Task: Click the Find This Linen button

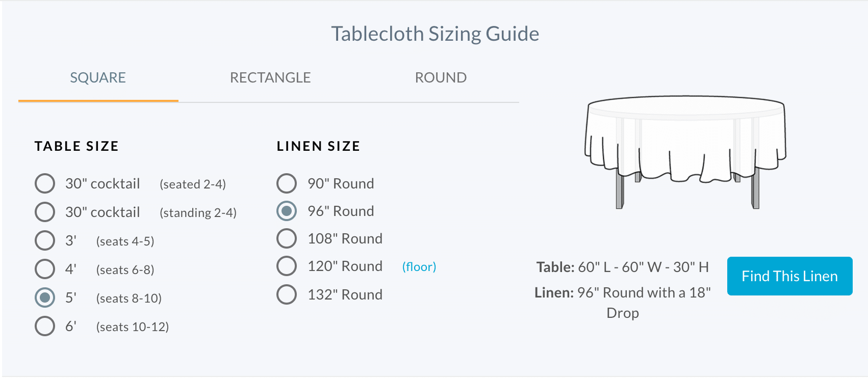Action: point(789,276)
